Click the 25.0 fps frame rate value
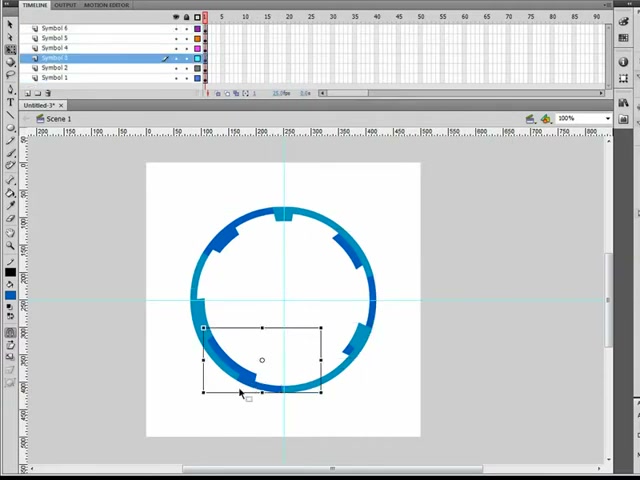The height and width of the screenshot is (480, 640). (281, 93)
